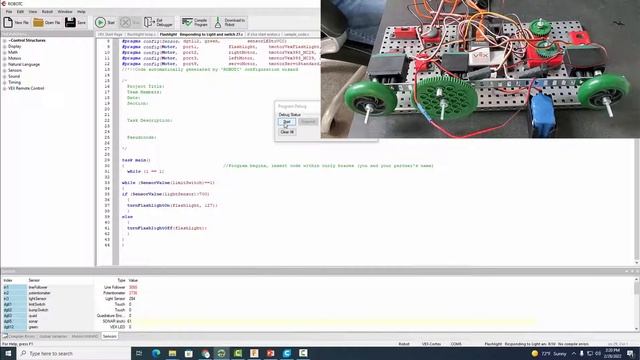Image resolution: width=640 pixels, height=360 pixels.
Task: Click the greyed-out Stop X icon in toolbar
Action: click(126, 22)
